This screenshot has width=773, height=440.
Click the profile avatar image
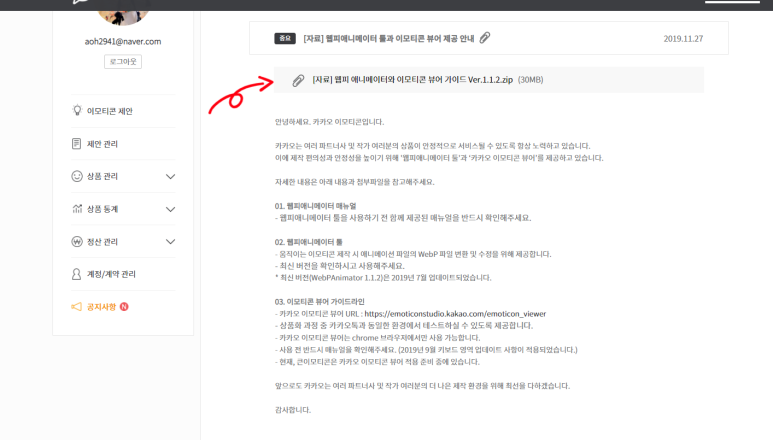(x=123, y=17)
